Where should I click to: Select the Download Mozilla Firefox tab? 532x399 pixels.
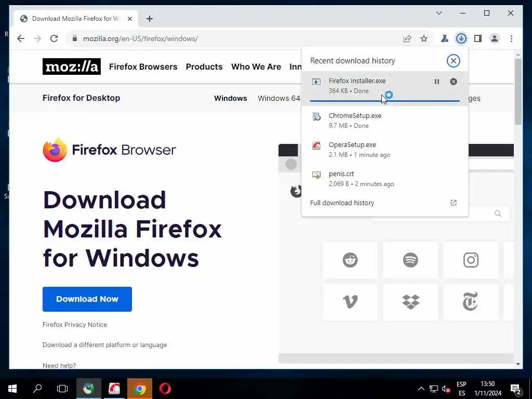pyautogui.click(x=76, y=19)
